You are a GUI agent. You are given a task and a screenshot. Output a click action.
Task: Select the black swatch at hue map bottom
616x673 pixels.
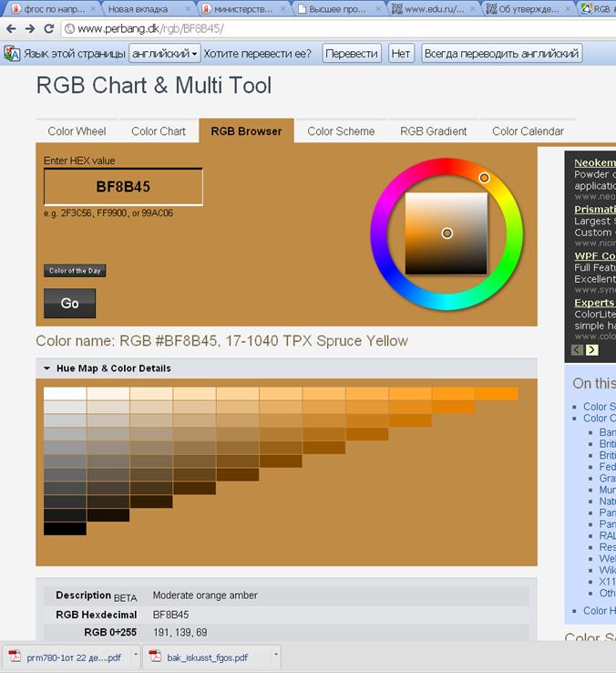click(x=65, y=528)
